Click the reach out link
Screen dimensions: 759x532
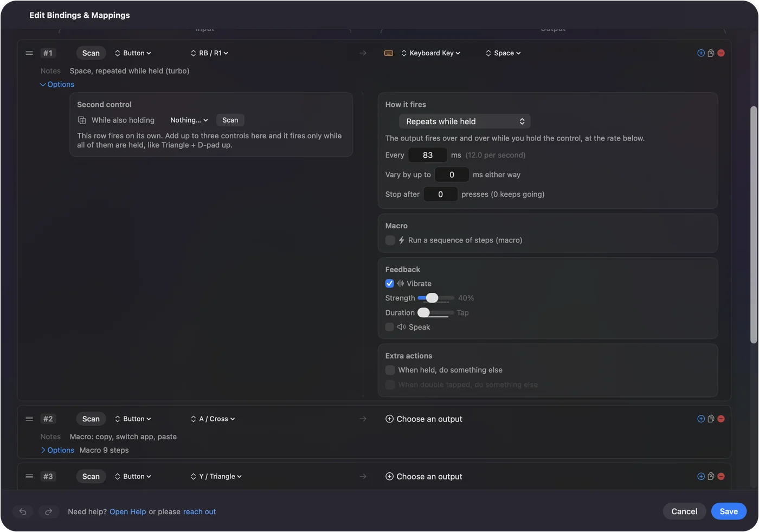point(200,512)
